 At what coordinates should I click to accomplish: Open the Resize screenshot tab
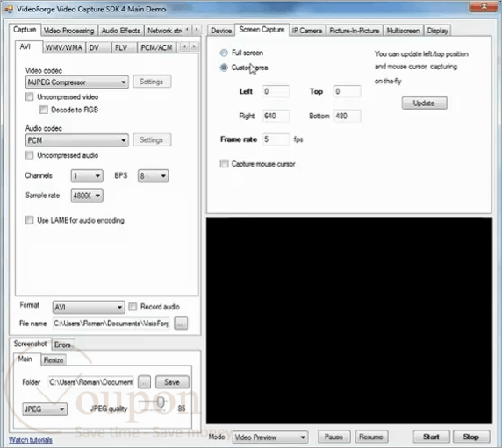pyautogui.click(x=54, y=360)
